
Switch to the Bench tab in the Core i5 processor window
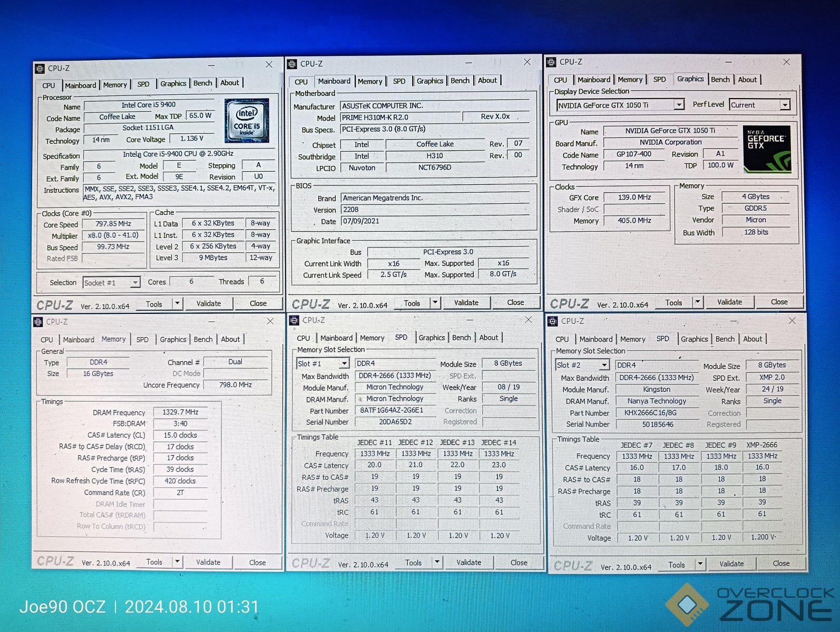203,83
